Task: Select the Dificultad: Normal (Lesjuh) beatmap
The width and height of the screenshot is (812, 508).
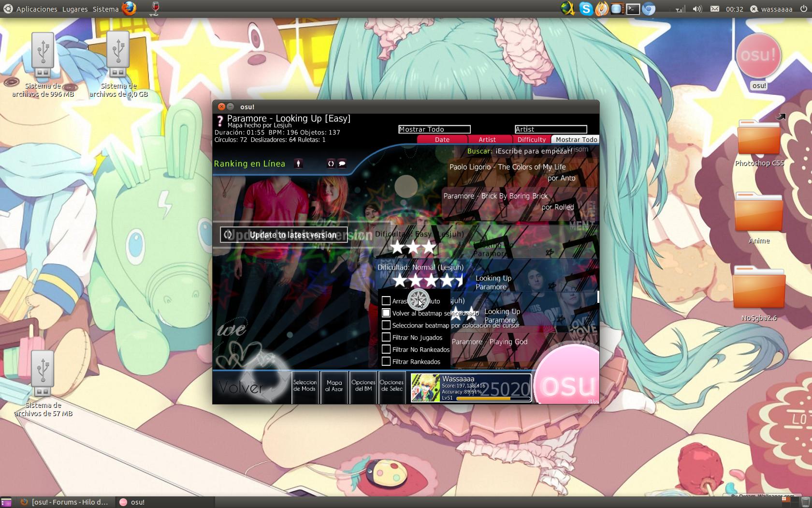Action: 487,275
